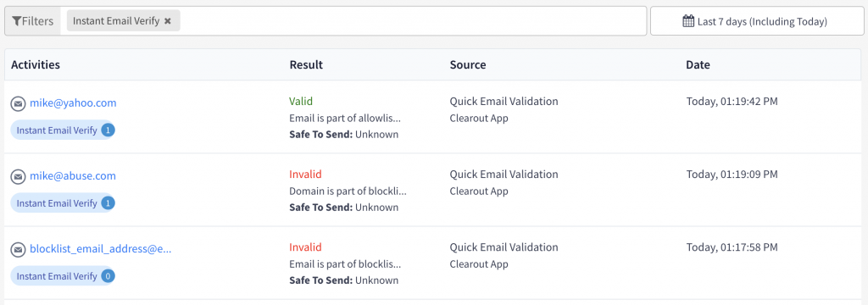
Task: Remove the Instant Email Verify filter chip
Action: click(168, 21)
